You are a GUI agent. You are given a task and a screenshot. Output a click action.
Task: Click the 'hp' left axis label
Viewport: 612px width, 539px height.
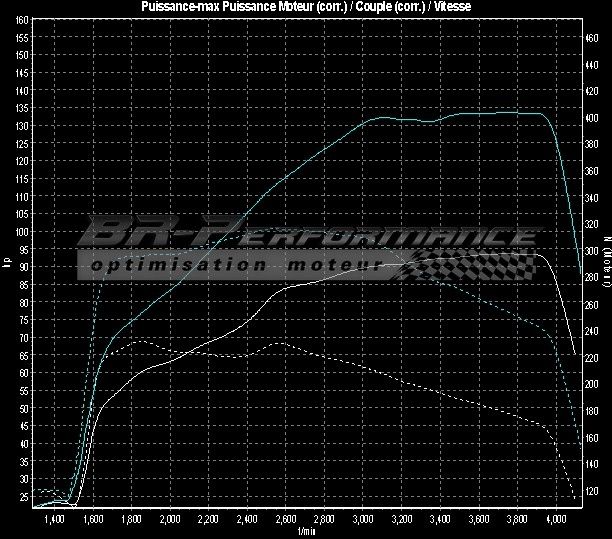(x=6, y=264)
